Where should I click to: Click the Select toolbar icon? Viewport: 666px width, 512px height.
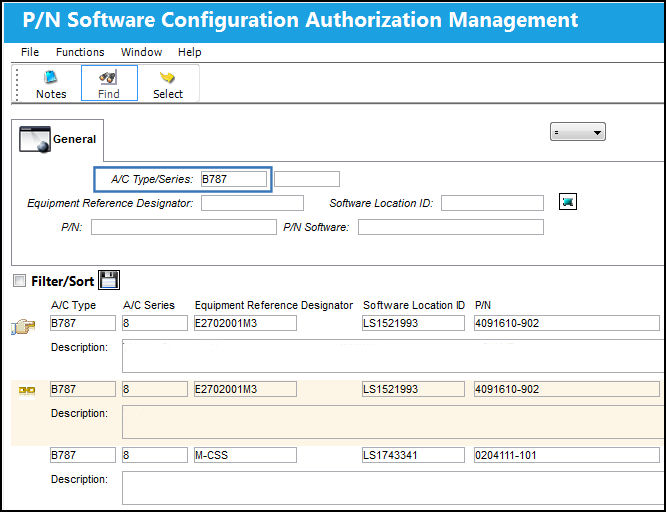[x=168, y=84]
